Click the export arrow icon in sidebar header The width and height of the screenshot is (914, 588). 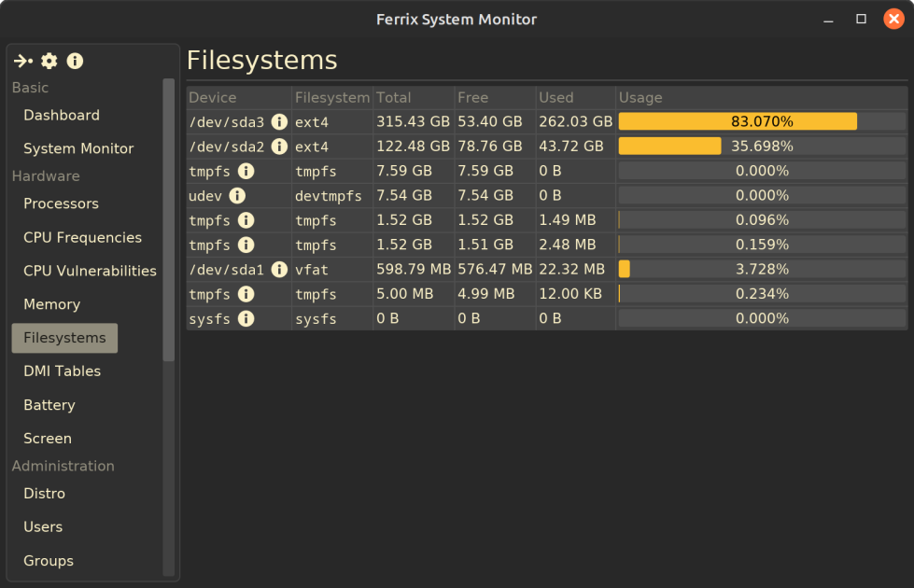point(23,61)
